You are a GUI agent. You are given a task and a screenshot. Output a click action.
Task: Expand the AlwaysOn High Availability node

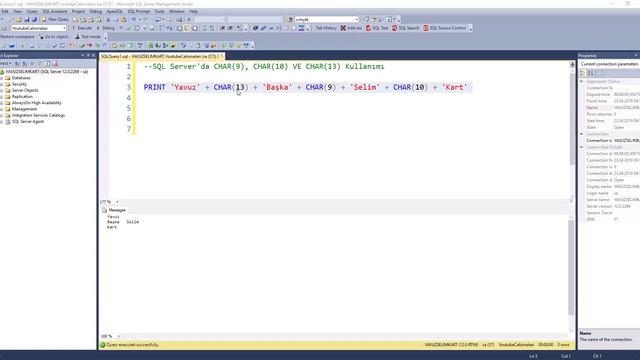(x=2, y=103)
